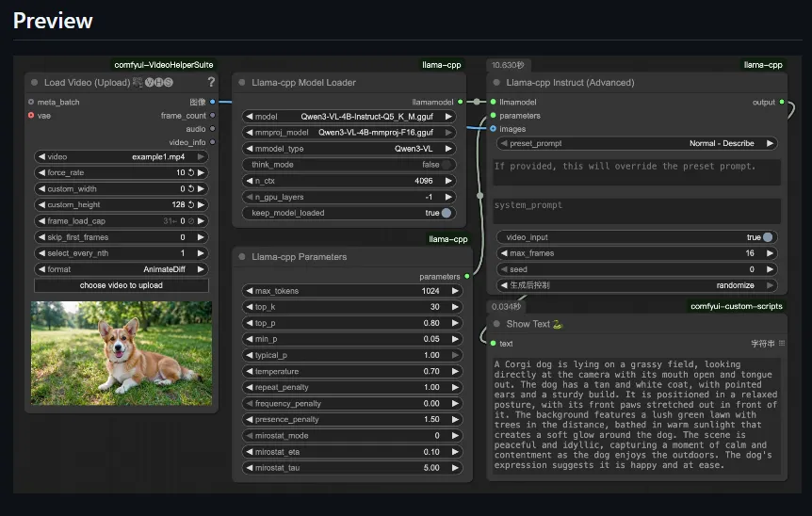The image size is (812, 516).
Task: Click the parameters input socket on Instruct node
Action: click(493, 116)
